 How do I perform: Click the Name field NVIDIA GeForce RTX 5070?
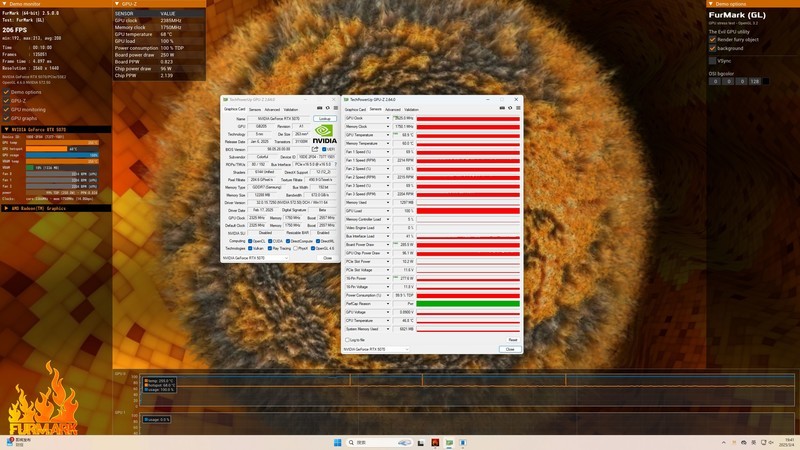click(x=279, y=118)
